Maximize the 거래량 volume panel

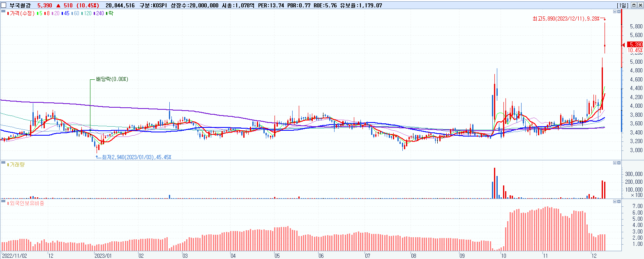click(x=614, y=163)
